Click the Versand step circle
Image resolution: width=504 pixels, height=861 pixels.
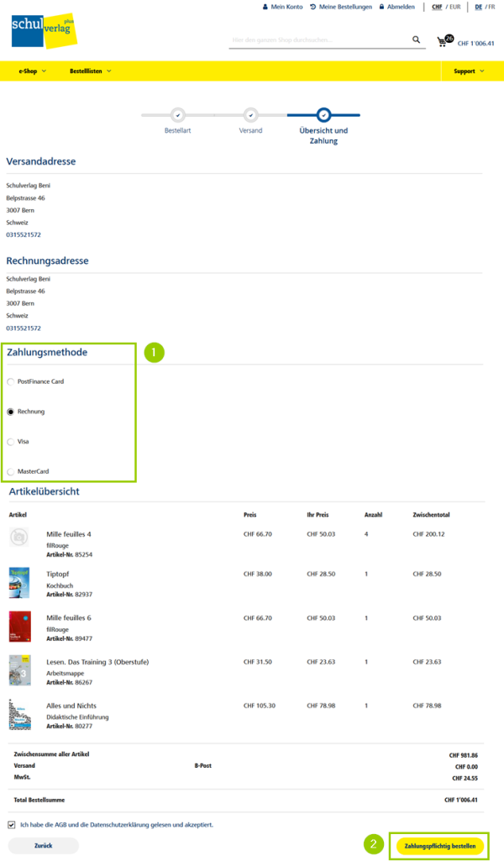point(250,115)
